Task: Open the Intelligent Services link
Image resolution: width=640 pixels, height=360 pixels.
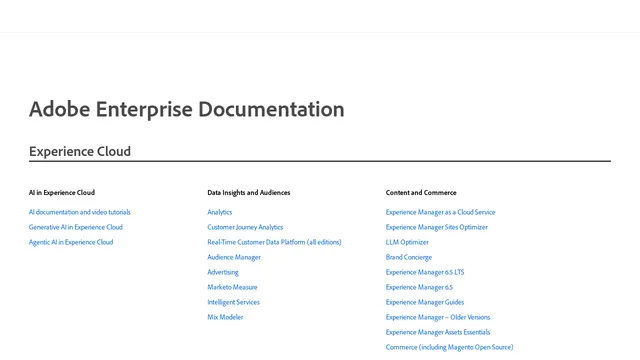Action: (x=233, y=302)
